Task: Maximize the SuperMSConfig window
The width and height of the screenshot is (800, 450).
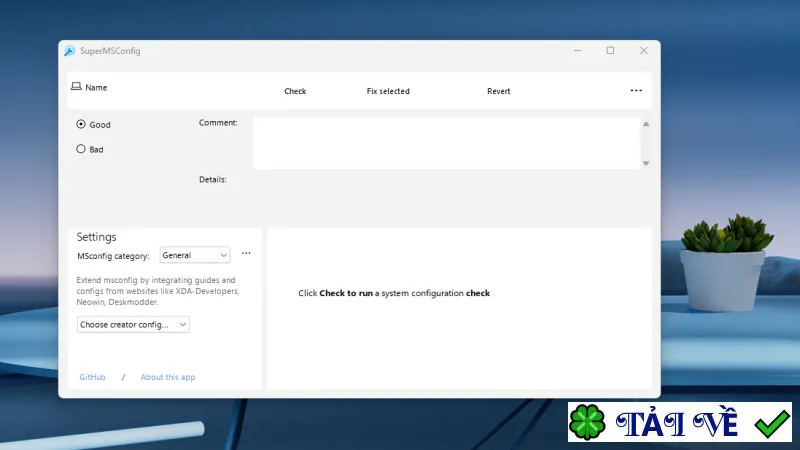Action: pyautogui.click(x=610, y=50)
